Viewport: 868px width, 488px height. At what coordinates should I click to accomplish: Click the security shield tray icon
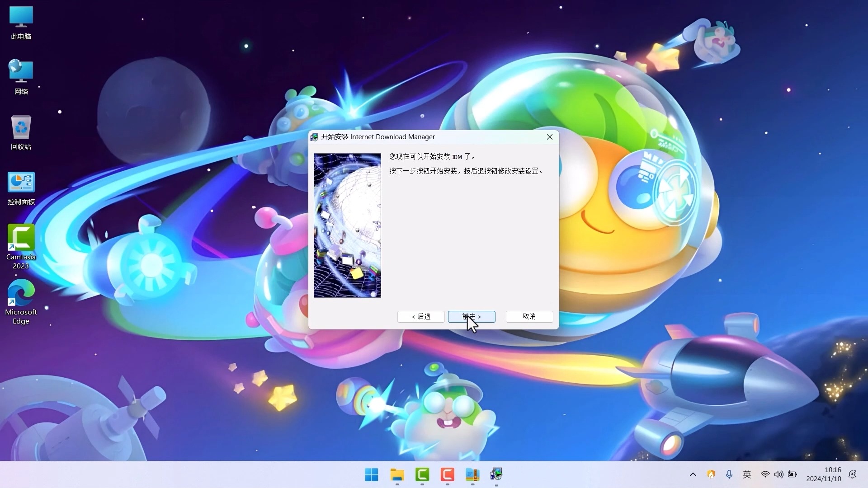click(711, 474)
